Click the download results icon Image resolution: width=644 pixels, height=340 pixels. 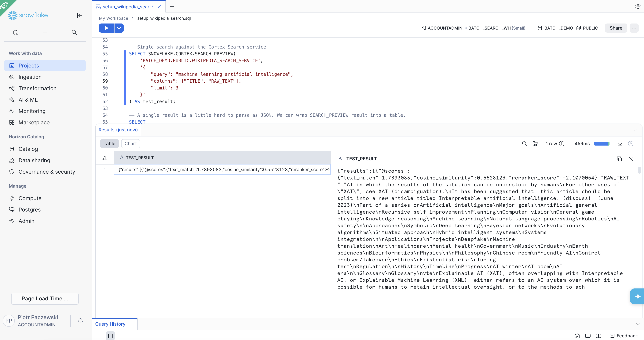pos(620,144)
